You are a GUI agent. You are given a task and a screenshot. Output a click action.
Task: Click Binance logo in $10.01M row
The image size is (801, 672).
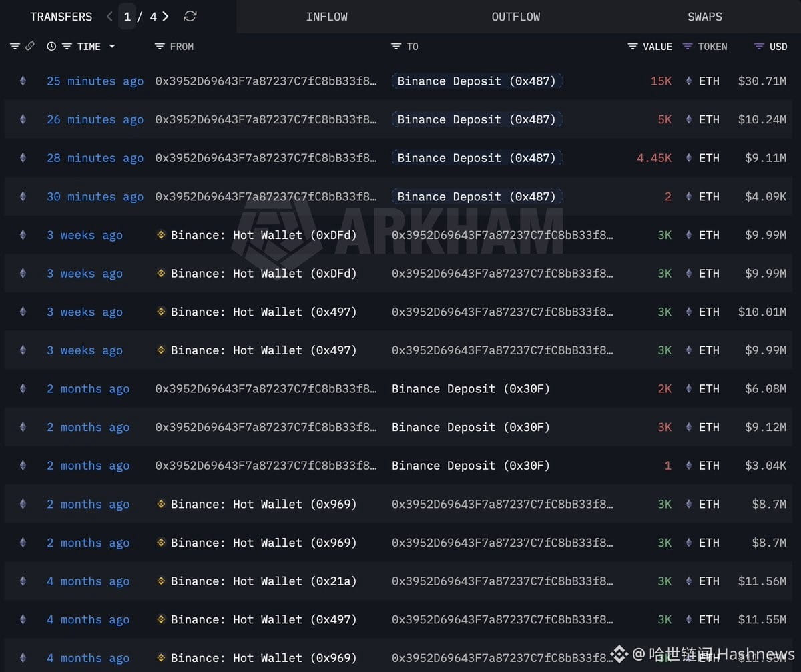point(161,312)
